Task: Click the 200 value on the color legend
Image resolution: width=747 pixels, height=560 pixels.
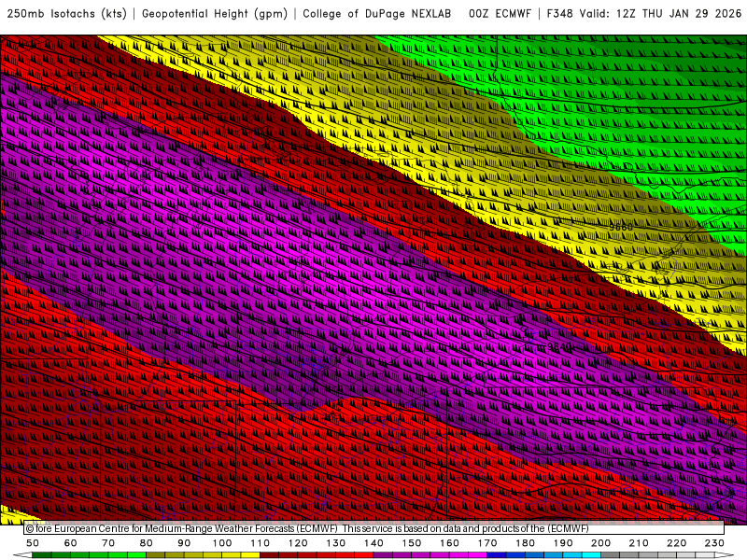Action: pos(600,543)
